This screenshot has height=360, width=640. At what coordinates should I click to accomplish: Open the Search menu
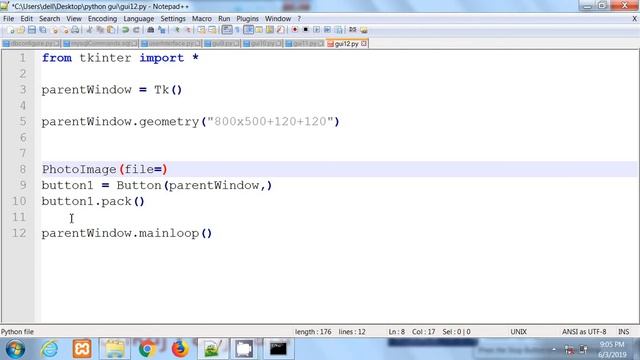tap(49, 19)
